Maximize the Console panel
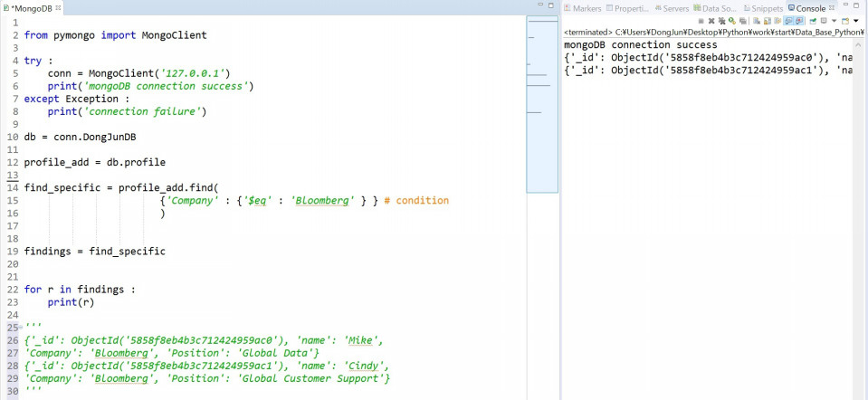 coord(856,5)
